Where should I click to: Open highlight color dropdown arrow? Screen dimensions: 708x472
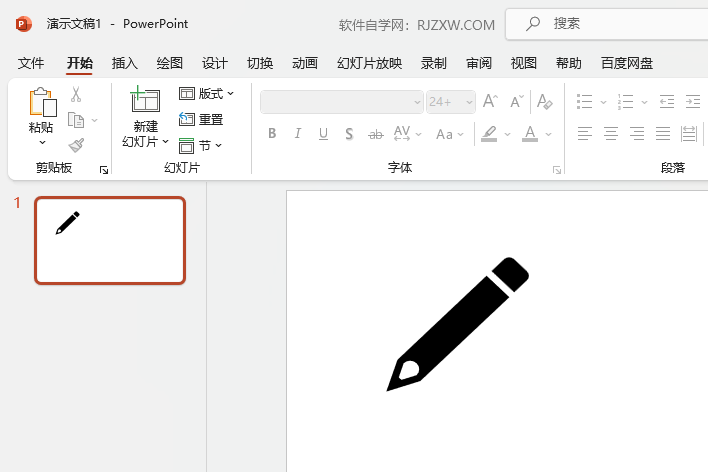(x=508, y=134)
